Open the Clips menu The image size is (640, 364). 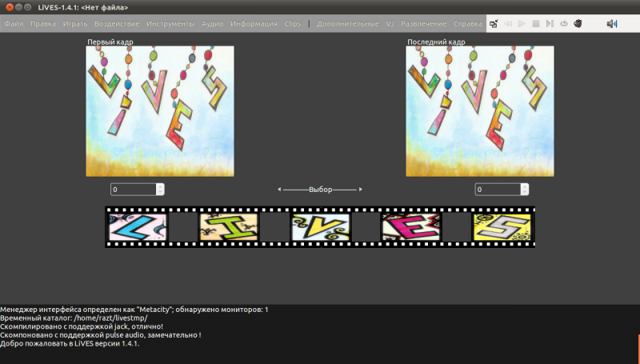click(x=292, y=24)
